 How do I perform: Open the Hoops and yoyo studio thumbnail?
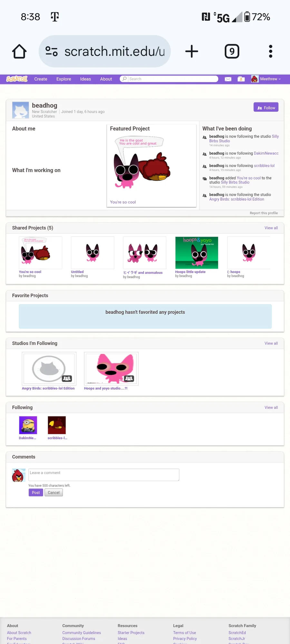[111, 369]
